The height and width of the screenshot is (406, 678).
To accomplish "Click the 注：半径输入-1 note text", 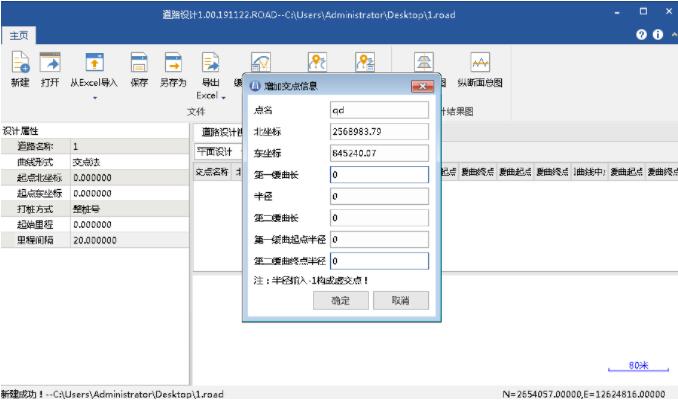I will (311, 280).
